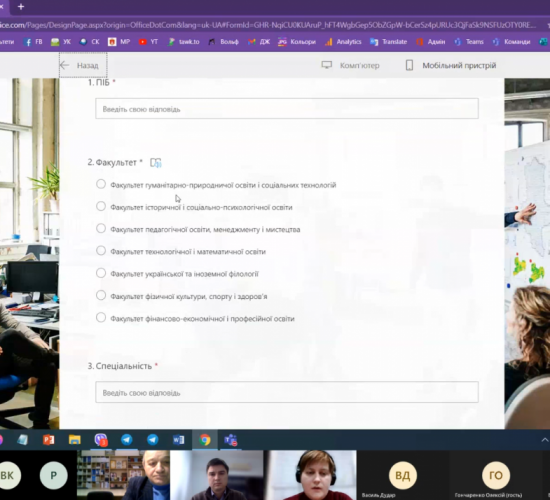Click the PowerPoint icon in the taskbar
This screenshot has height=500, width=550.
pyautogui.click(x=48, y=439)
